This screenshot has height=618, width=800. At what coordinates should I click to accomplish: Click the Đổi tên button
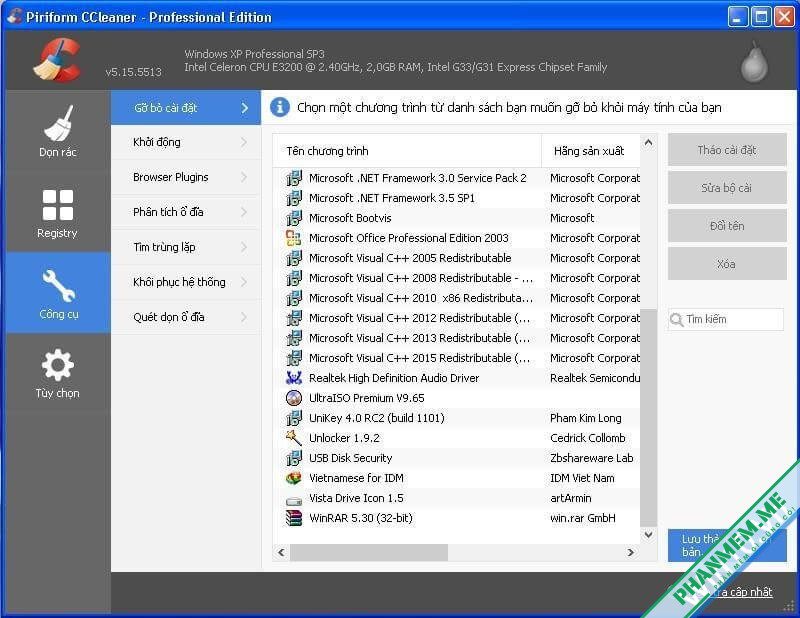(x=727, y=226)
